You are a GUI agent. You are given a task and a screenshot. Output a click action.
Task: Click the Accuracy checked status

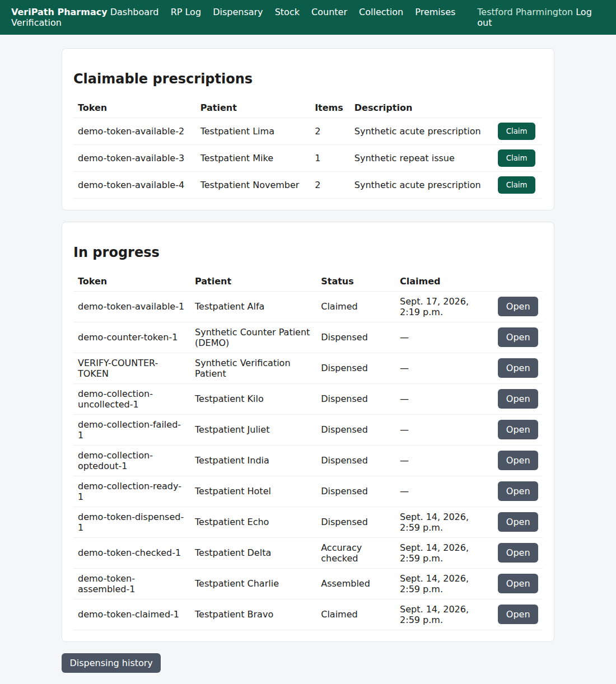[x=342, y=553]
